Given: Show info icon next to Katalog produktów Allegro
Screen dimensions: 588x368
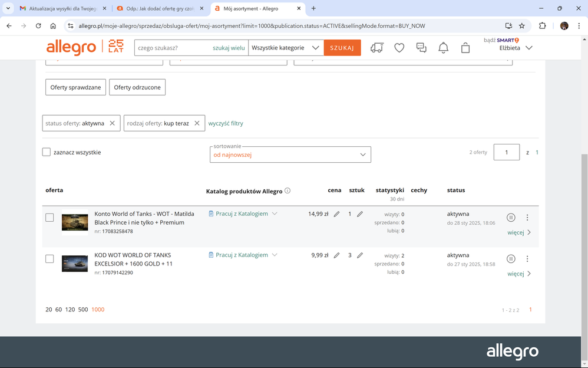Looking at the screenshot, I should 288,190.
